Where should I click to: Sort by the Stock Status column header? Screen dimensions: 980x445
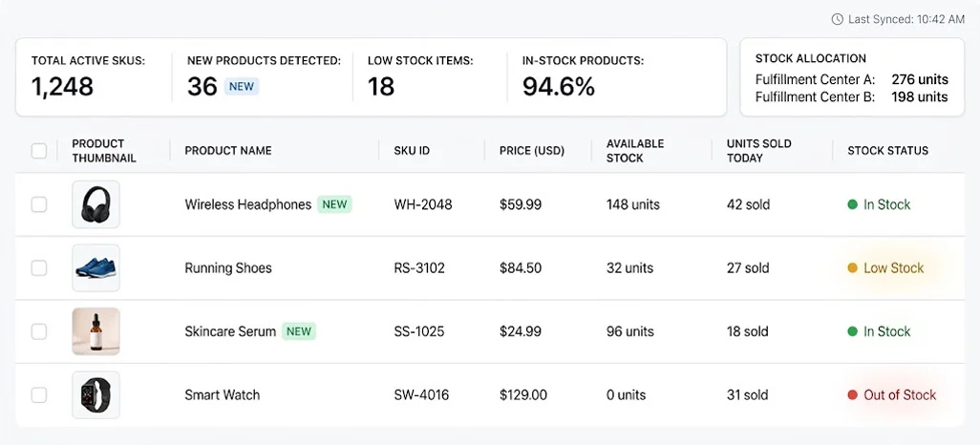point(887,151)
